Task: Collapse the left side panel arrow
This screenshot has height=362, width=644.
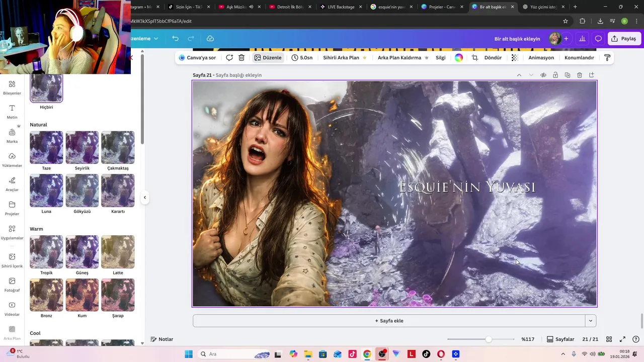Action: [145, 198]
